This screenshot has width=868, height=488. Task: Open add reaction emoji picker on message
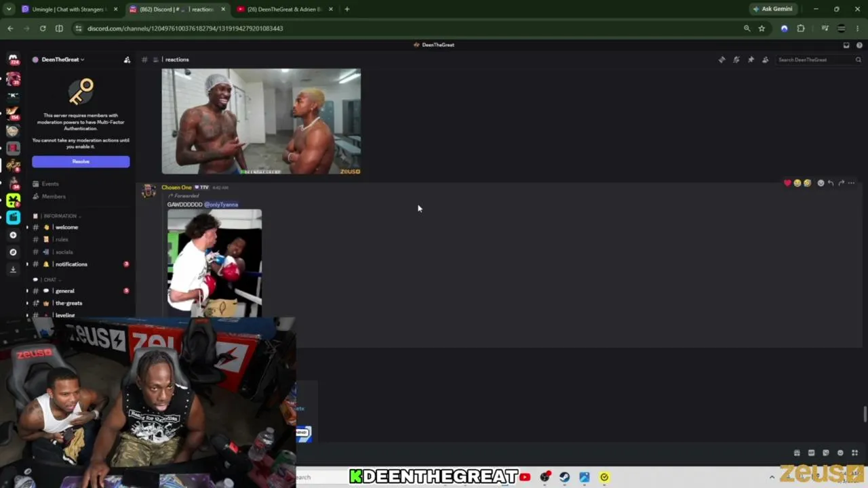(x=821, y=183)
